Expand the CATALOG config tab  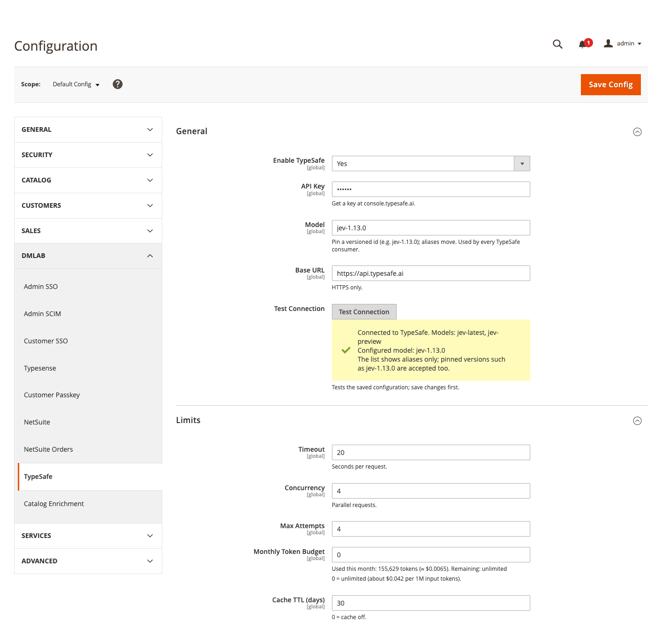coord(88,180)
